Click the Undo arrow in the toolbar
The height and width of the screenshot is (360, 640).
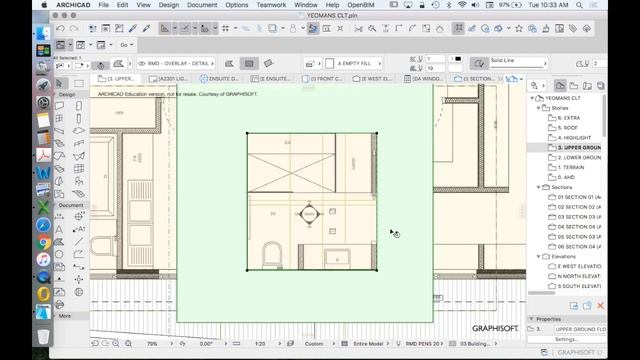click(60, 29)
